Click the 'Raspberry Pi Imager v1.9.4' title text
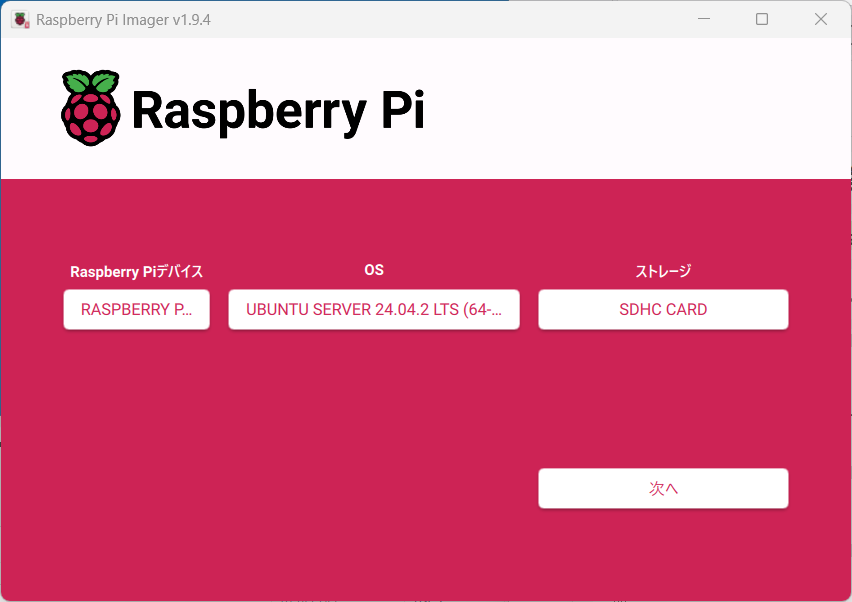The height and width of the screenshot is (602, 852). coord(123,20)
